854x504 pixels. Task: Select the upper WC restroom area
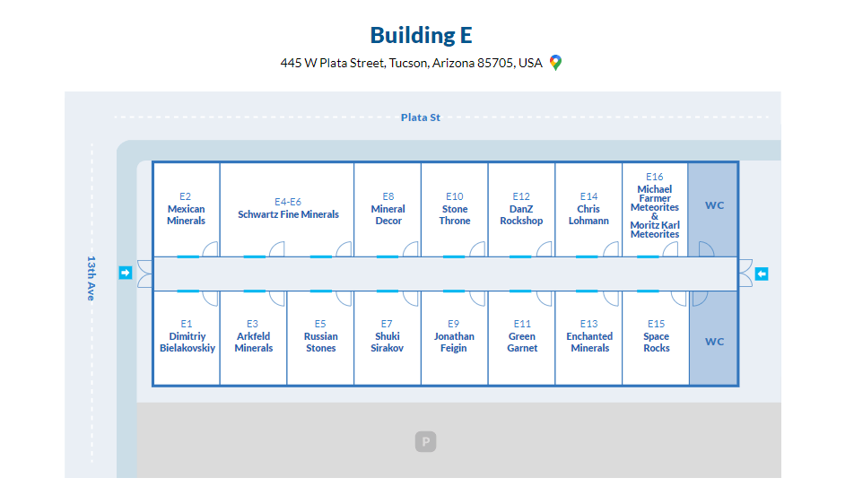714,206
